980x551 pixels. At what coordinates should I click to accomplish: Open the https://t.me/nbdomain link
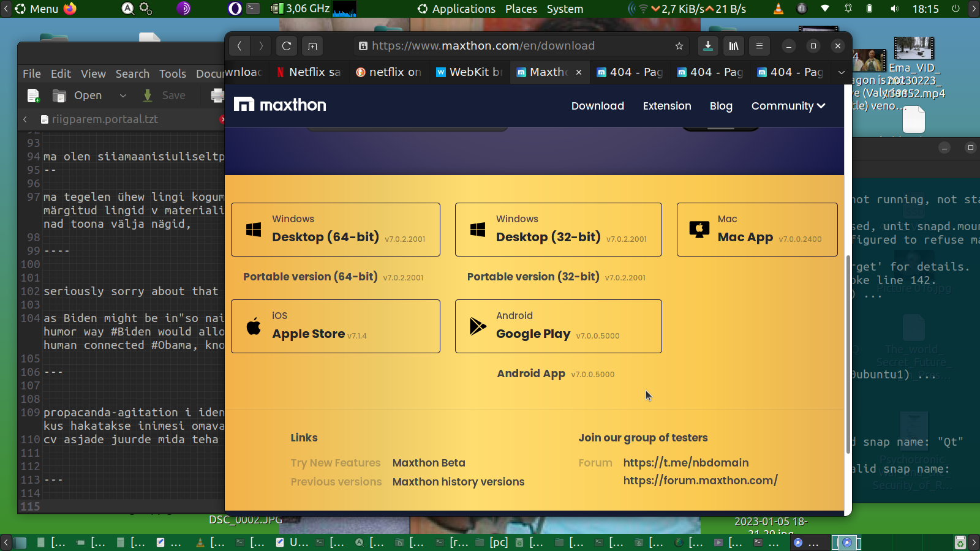click(686, 463)
